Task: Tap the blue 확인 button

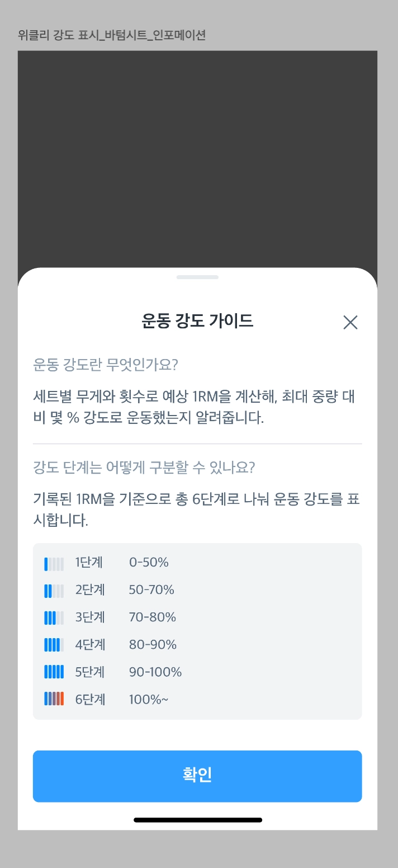Action: pyautogui.click(x=197, y=776)
